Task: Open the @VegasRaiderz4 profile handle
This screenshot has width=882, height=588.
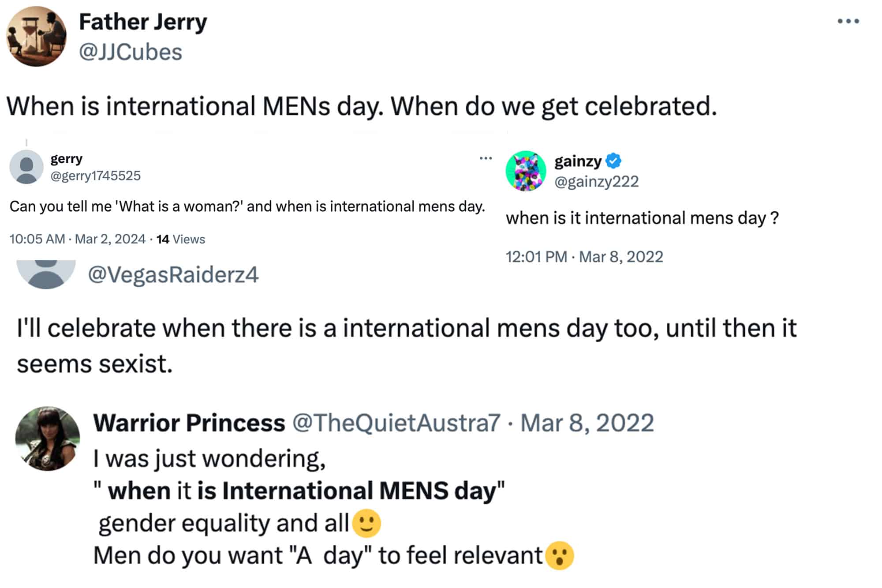Action: (173, 275)
